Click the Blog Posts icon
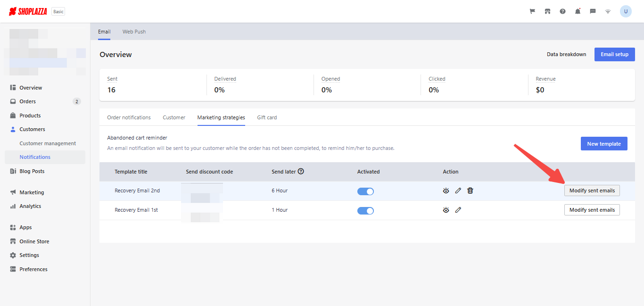This screenshot has height=306, width=644. pyautogui.click(x=13, y=171)
